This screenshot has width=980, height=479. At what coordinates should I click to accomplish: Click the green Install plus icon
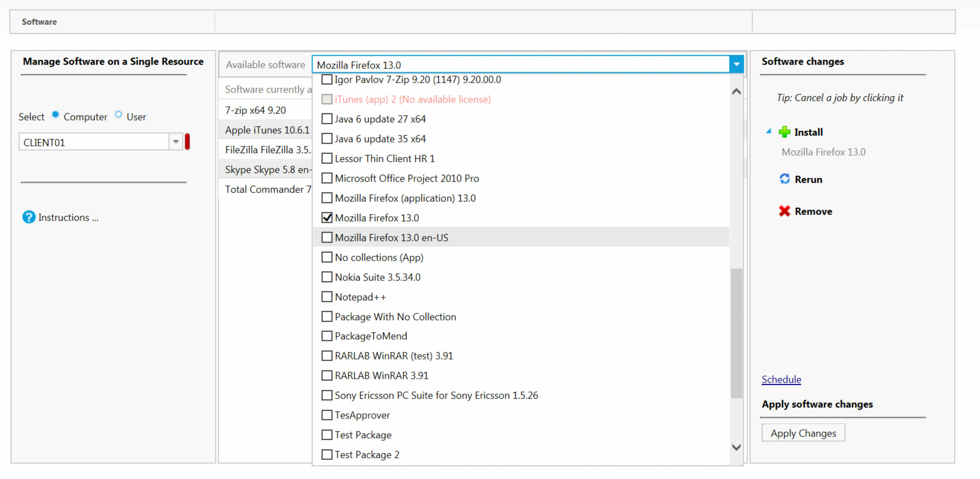[784, 132]
